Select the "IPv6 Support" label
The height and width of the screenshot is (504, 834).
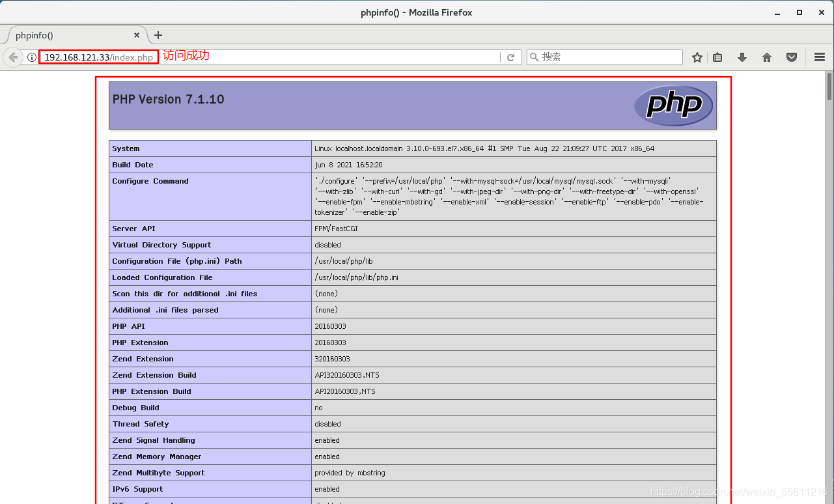click(x=137, y=489)
